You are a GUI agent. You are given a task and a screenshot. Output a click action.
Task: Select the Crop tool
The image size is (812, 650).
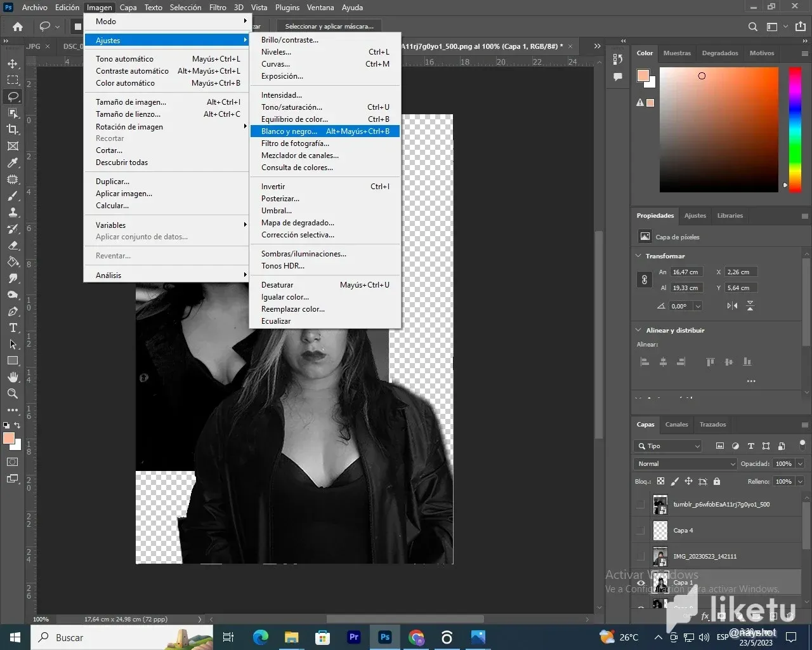[x=13, y=129]
